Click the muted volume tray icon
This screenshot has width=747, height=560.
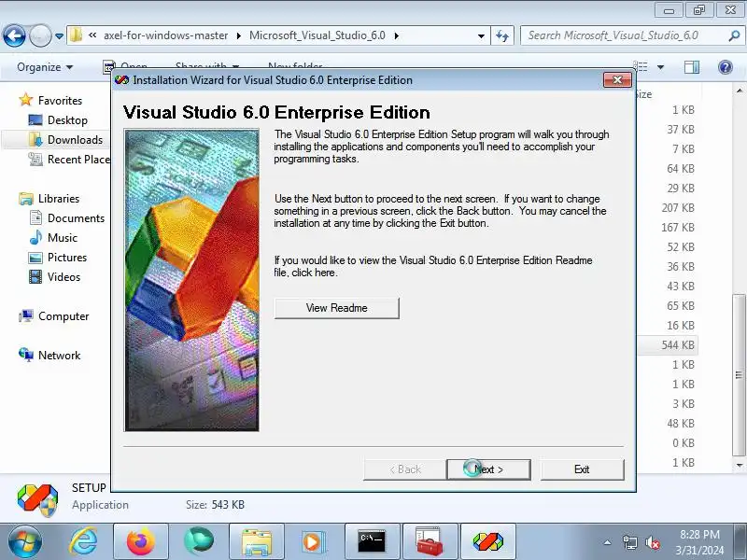point(652,542)
